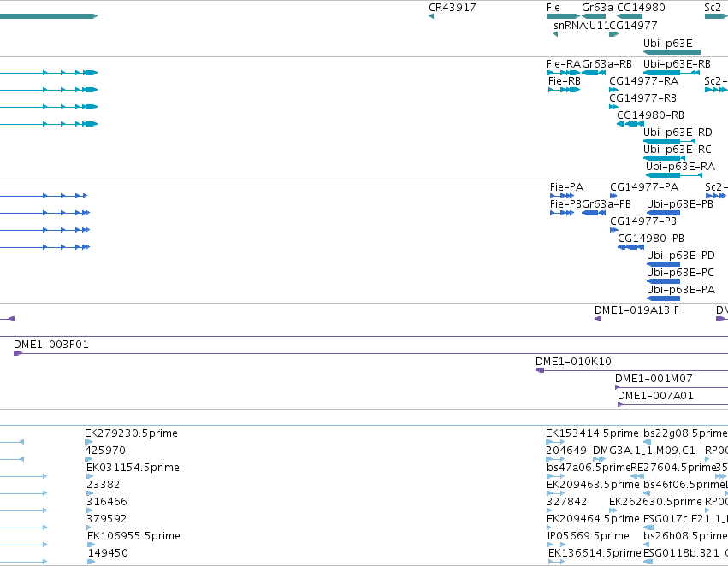Select EST feature 316466
This screenshot has height=566, width=728.
coord(90,510)
